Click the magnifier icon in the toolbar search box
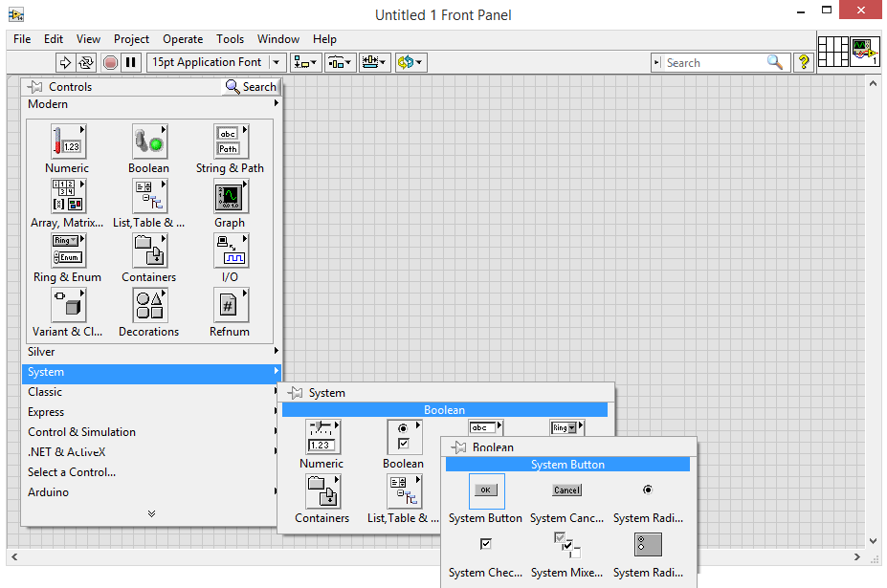 click(775, 62)
